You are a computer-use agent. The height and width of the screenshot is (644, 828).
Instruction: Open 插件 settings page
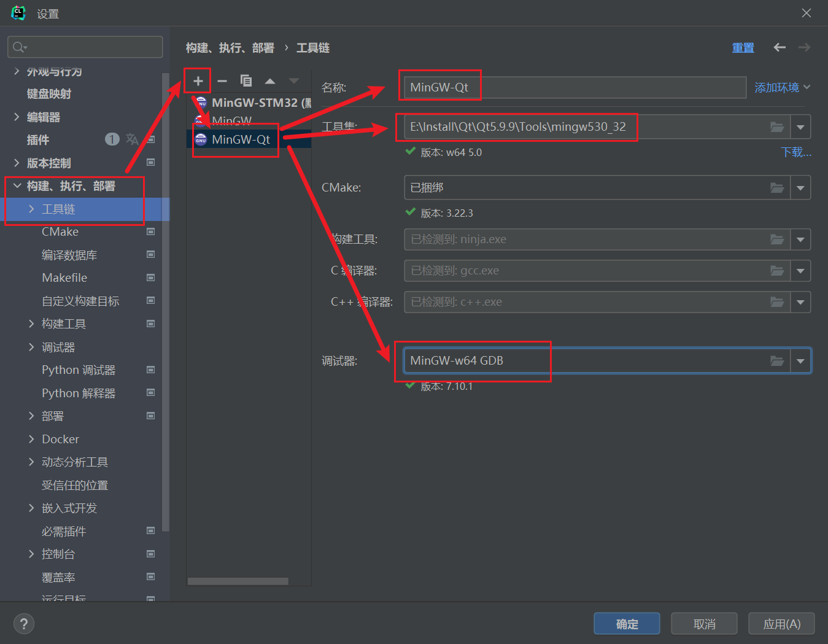[38, 140]
